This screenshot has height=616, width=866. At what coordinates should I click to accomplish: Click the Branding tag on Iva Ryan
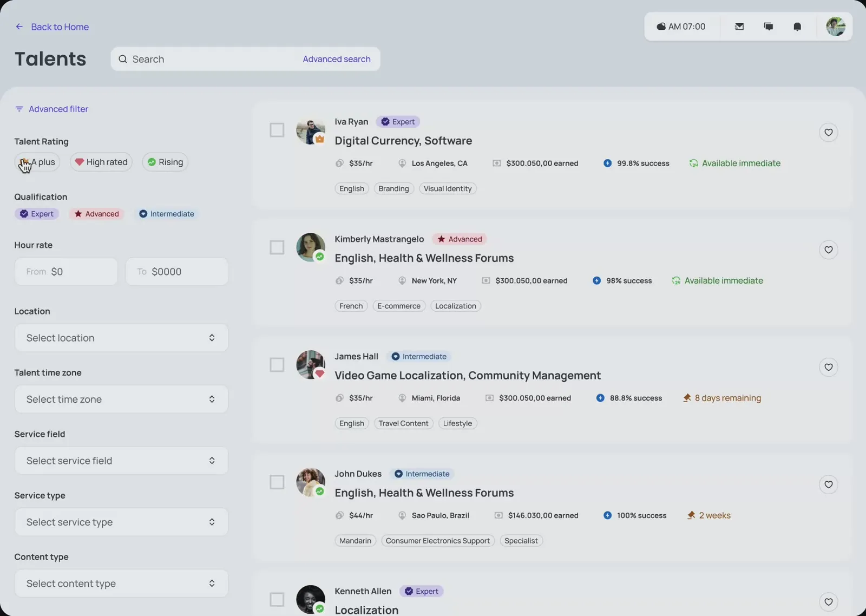(393, 188)
